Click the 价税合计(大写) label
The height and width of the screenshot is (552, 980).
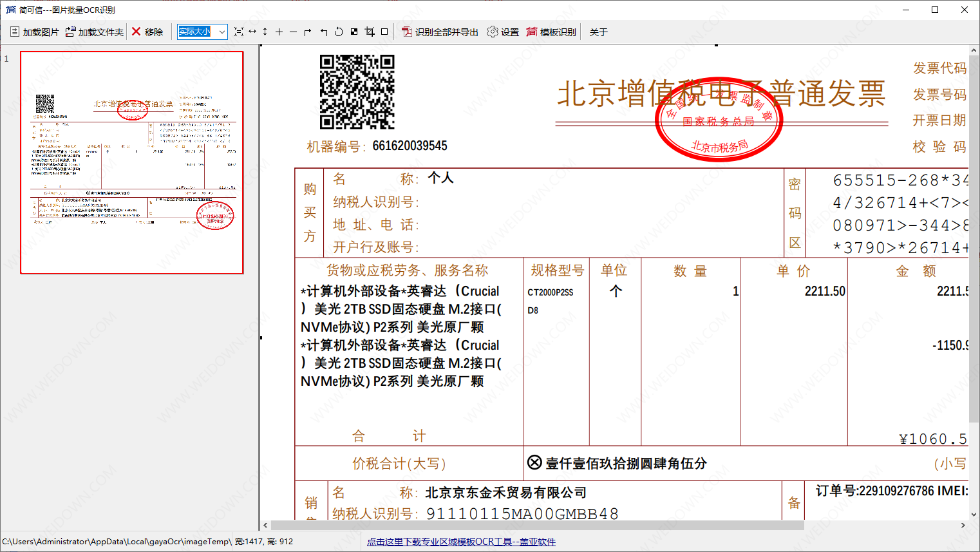(399, 464)
